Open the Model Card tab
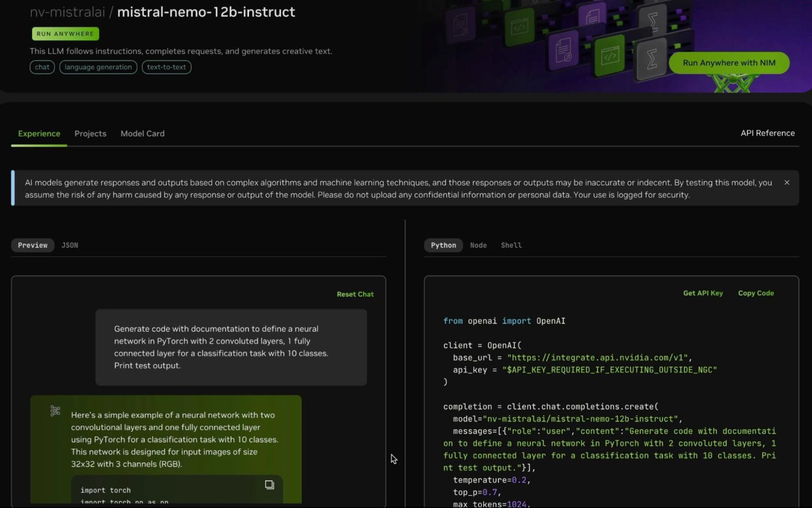This screenshot has width=812, height=508. (142, 134)
